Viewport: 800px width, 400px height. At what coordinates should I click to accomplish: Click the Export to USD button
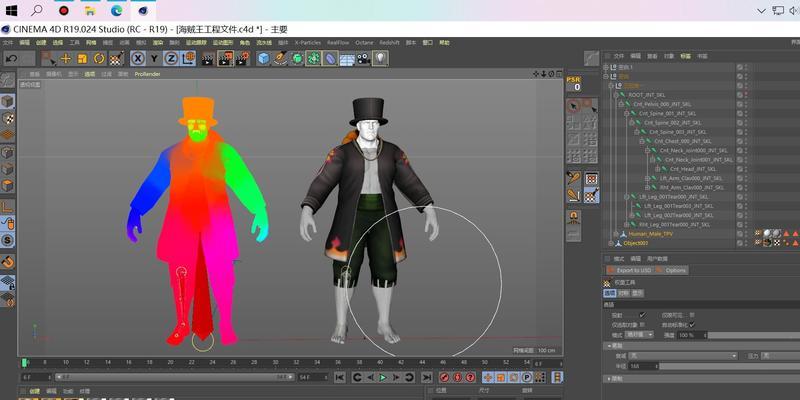coord(629,270)
